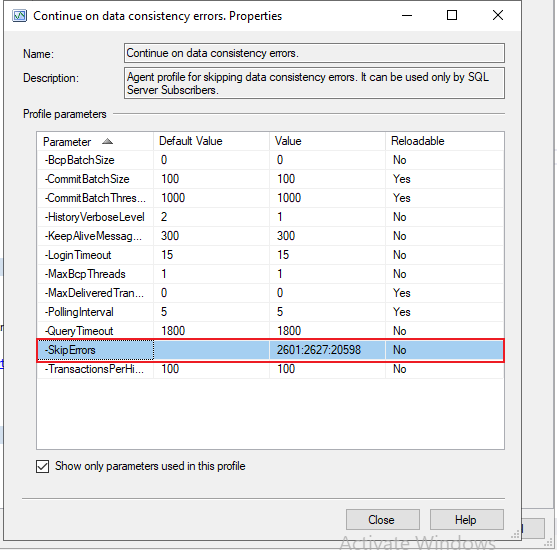Click the SkipErrors value 2601:2627:20598
The height and width of the screenshot is (550, 557).
click(x=319, y=350)
